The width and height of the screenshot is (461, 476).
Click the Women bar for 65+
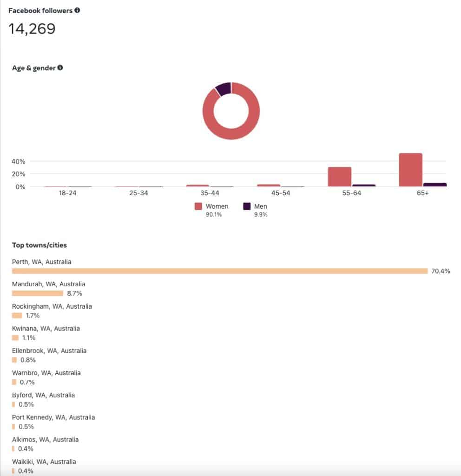click(x=410, y=170)
